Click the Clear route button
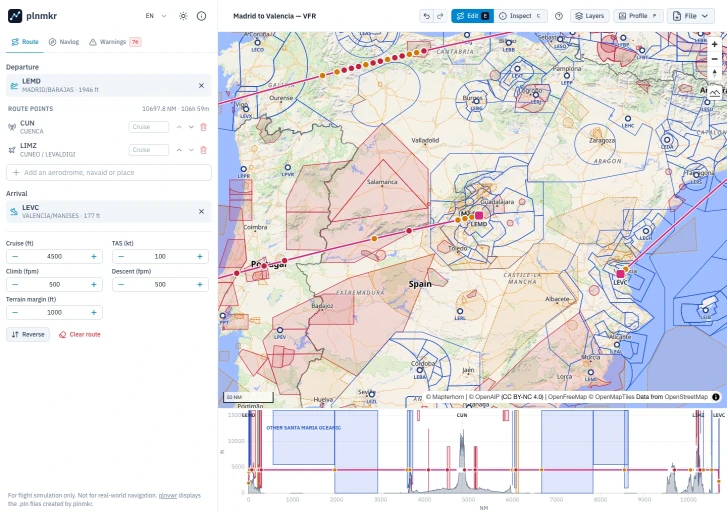727x512 pixels. click(80, 334)
